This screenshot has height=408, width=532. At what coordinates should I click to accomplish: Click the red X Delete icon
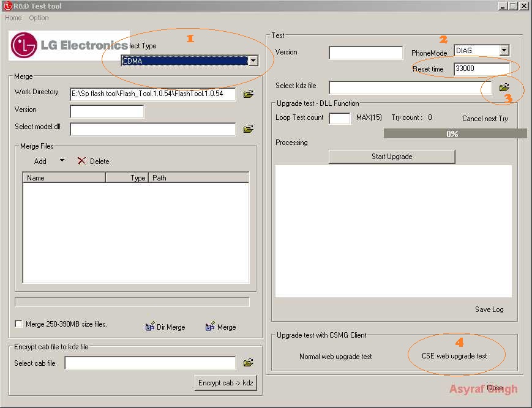click(x=81, y=161)
